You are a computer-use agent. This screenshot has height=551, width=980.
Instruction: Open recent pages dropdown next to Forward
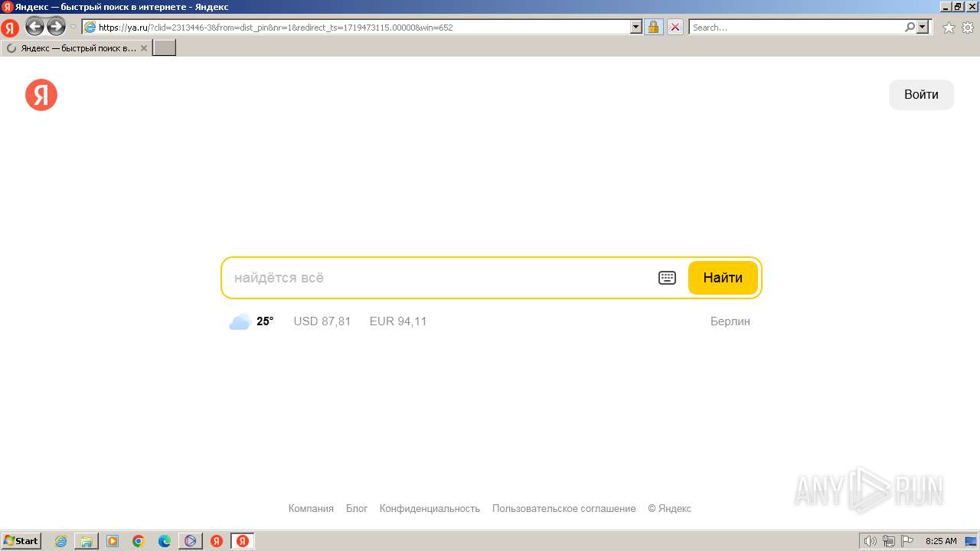73,27
